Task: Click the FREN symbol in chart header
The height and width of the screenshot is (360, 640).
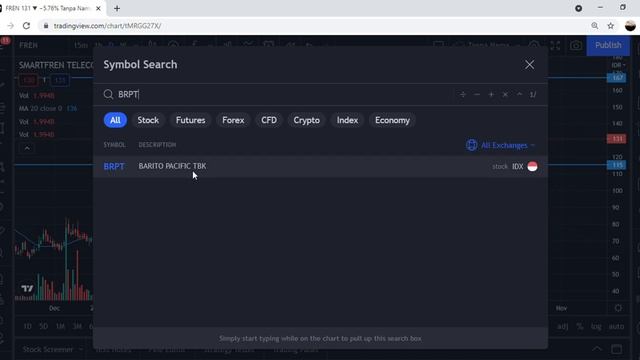Action: point(29,45)
